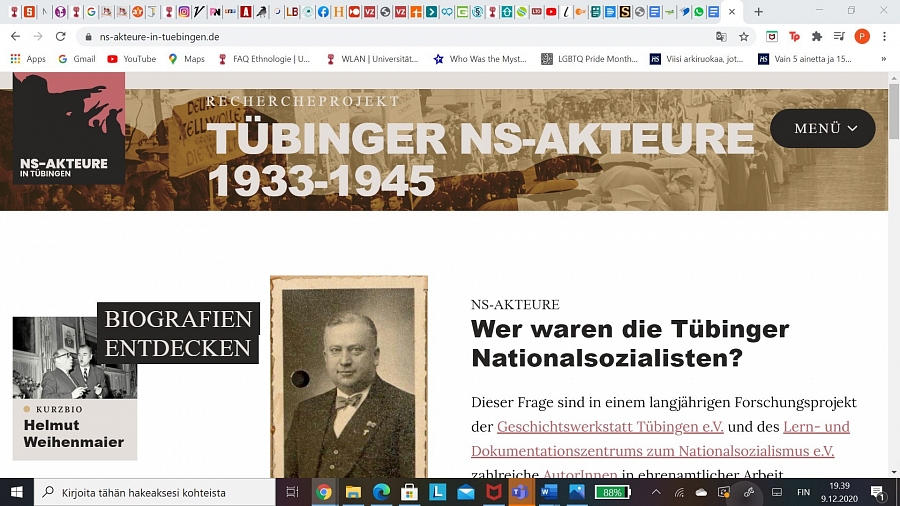This screenshot has height=506, width=900.
Task: Open the Apps bookmarks shortcut
Action: pos(28,59)
